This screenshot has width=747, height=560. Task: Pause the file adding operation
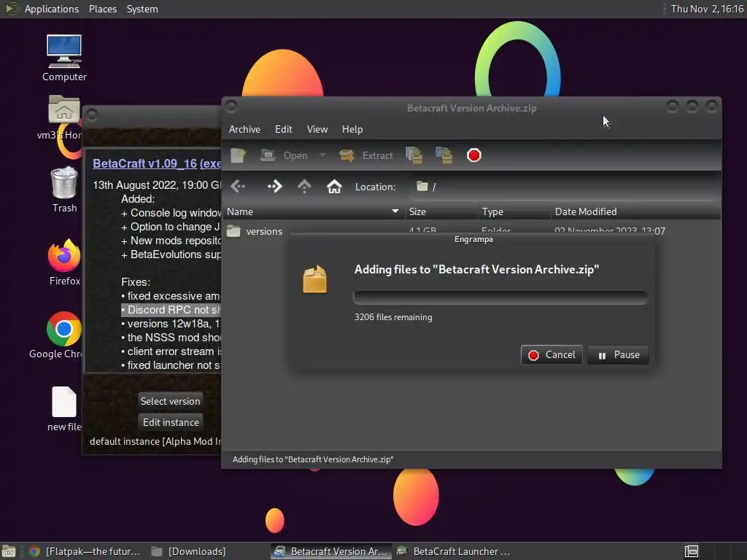tap(619, 355)
